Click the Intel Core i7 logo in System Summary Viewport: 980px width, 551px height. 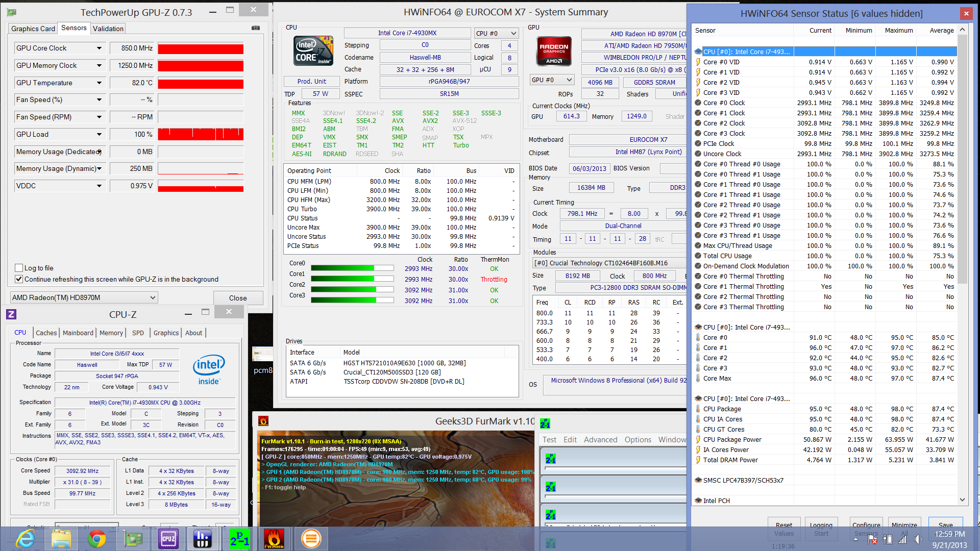[314, 50]
